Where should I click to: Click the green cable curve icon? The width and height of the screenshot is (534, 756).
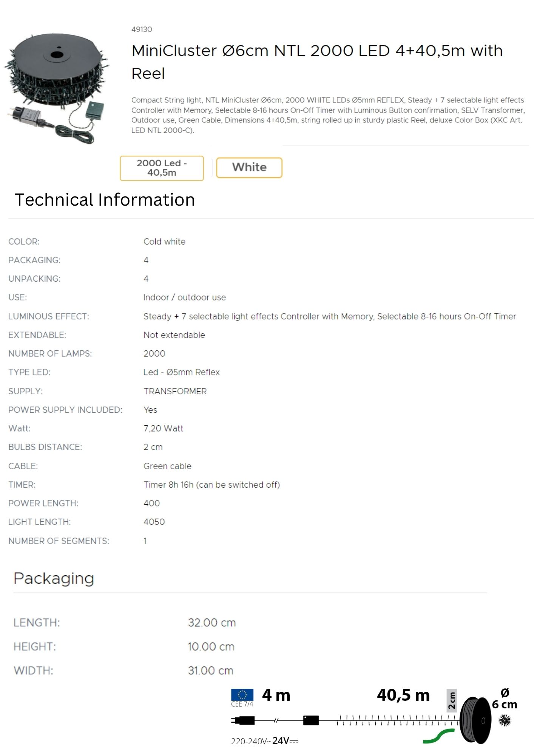tap(438, 736)
